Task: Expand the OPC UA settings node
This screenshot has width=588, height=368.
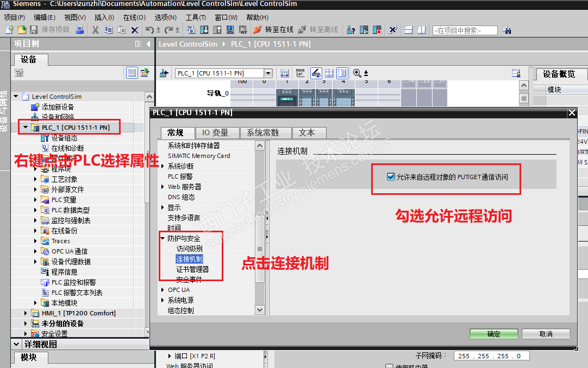Action: pos(162,290)
